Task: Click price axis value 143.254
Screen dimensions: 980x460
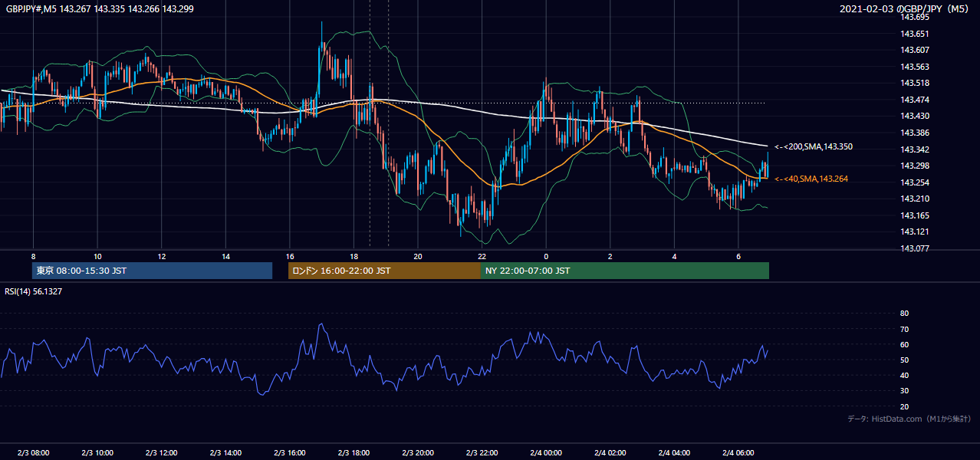Action: (x=916, y=182)
